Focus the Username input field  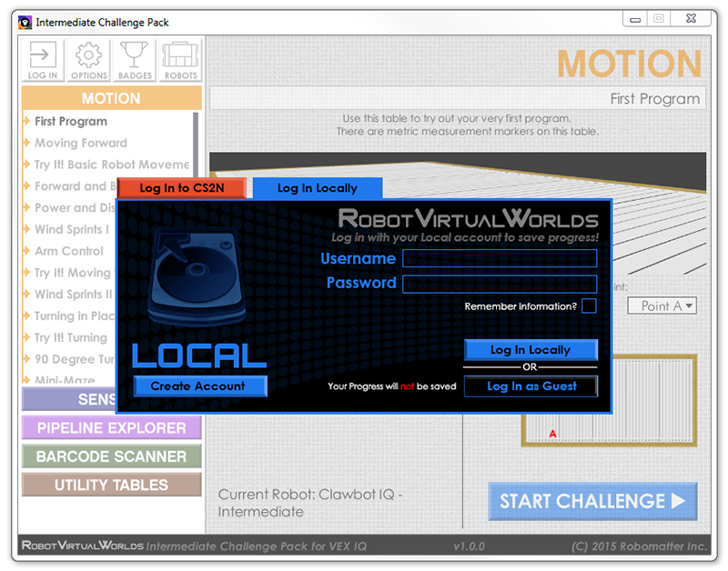click(500, 258)
